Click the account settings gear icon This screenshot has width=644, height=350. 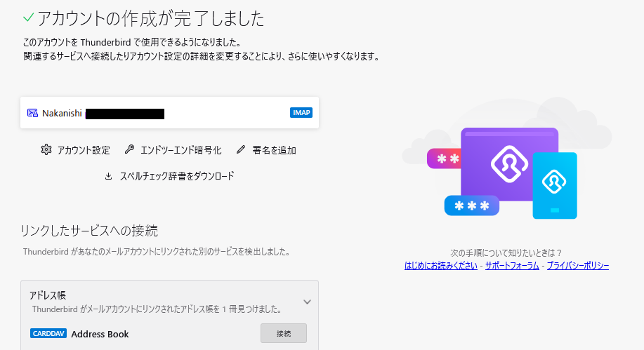[x=46, y=150]
